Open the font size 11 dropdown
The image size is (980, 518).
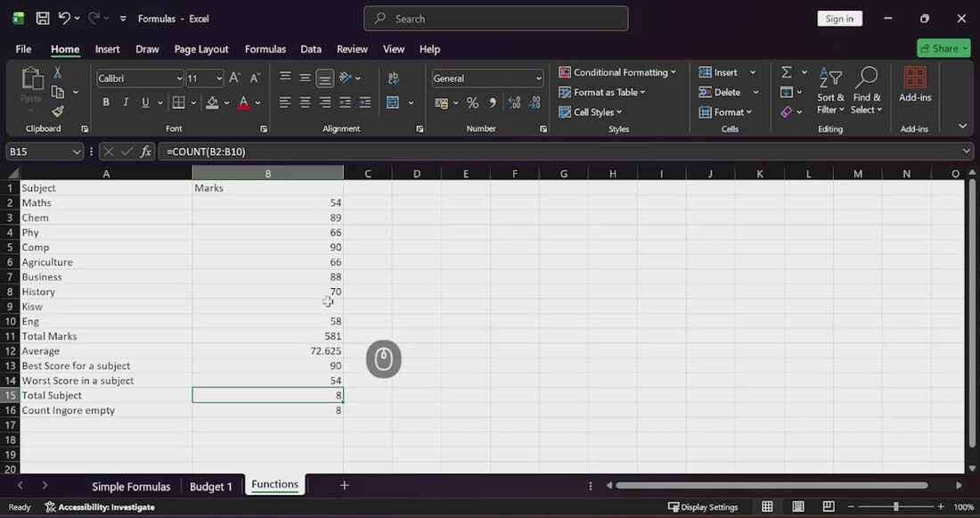pos(219,78)
